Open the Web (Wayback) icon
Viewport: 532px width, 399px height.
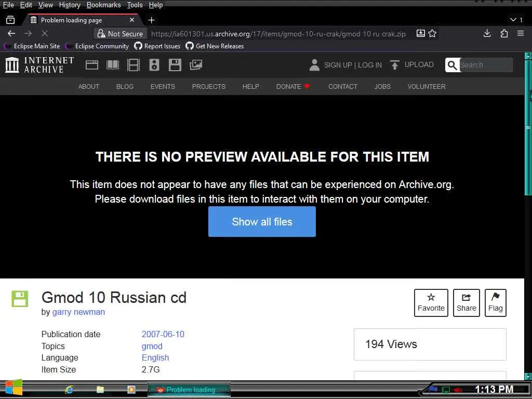coord(92,65)
